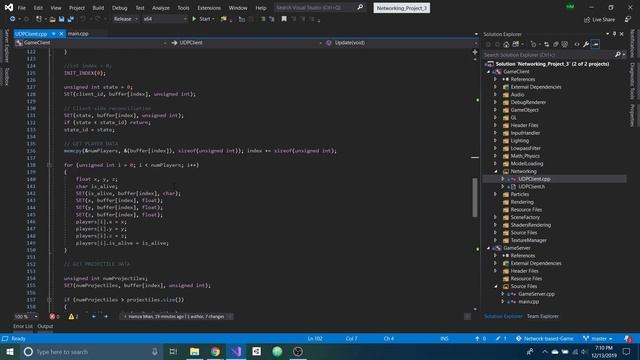This screenshot has height=360, width=640.
Task: Open File Explorer from the taskbar
Action: pyautogui.click(x=195, y=351)
